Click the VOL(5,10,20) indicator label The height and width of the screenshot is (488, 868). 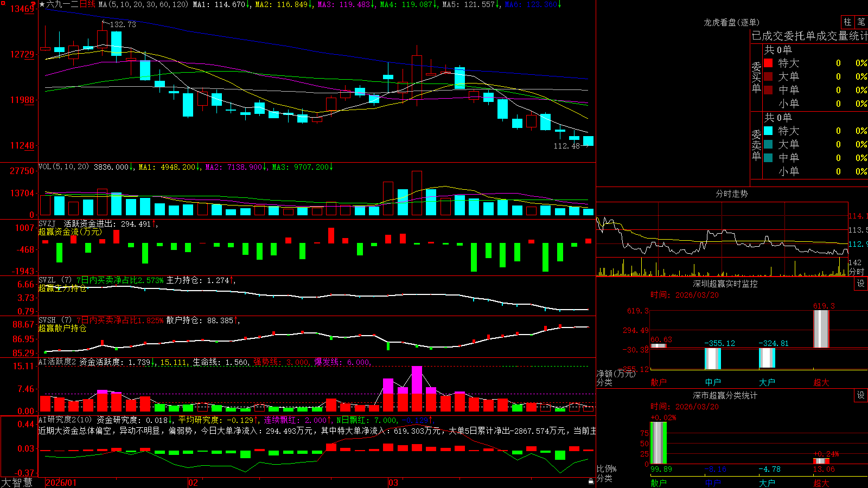coord(63,167)
